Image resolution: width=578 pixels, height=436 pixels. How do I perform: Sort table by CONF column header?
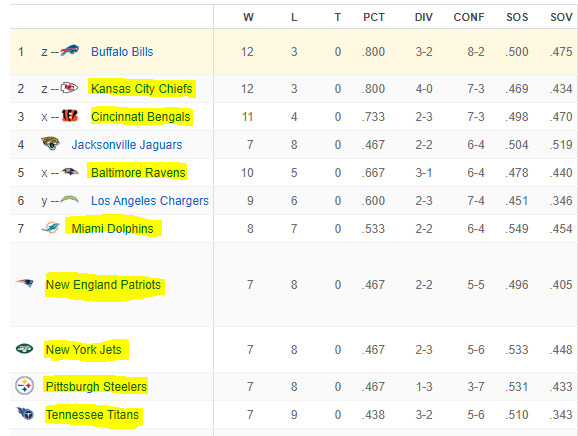(x=469, y=17)
